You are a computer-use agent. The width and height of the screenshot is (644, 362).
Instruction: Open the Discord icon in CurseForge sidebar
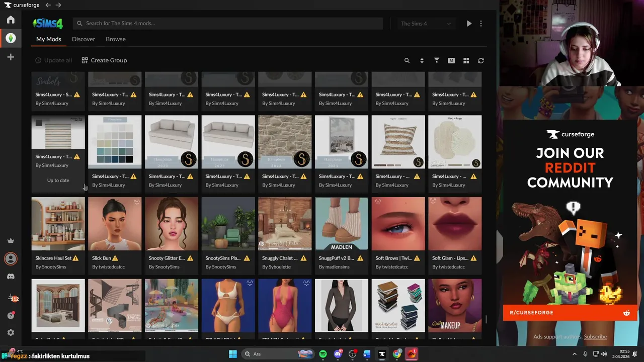click(x=11, y=277)
